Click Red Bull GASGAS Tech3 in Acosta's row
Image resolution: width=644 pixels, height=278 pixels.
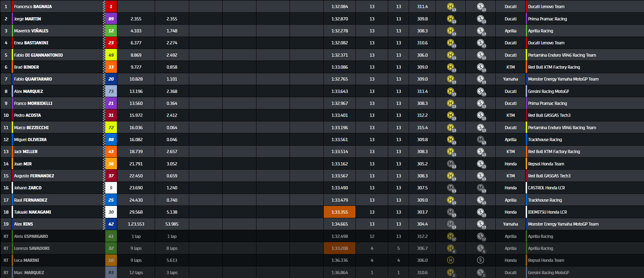pyautogui.click(x=549, y=115)
